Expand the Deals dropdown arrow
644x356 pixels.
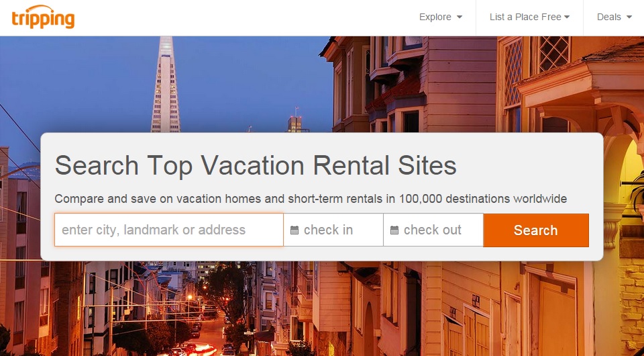629,17
